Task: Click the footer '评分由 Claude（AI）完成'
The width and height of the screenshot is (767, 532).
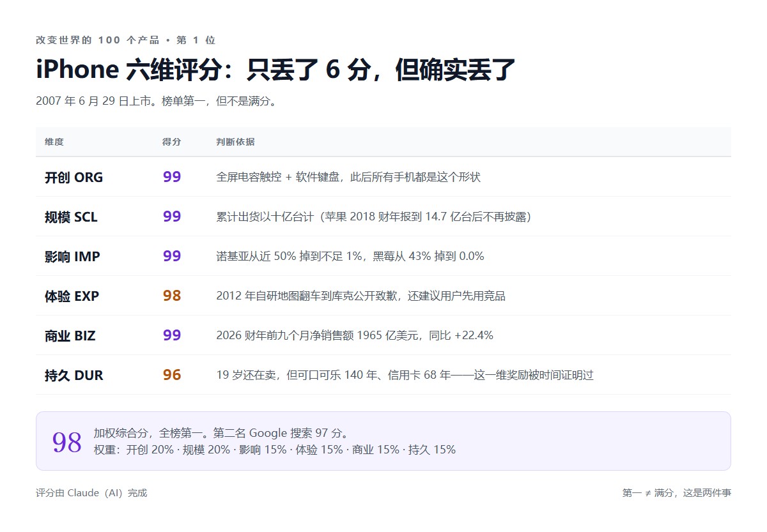Action: click(x=91, y=493)
